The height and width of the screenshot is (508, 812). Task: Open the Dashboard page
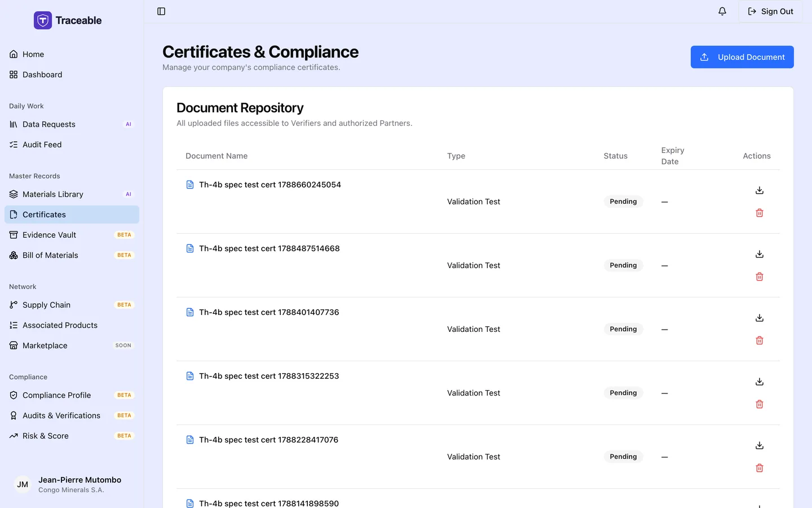coord(72,75)
